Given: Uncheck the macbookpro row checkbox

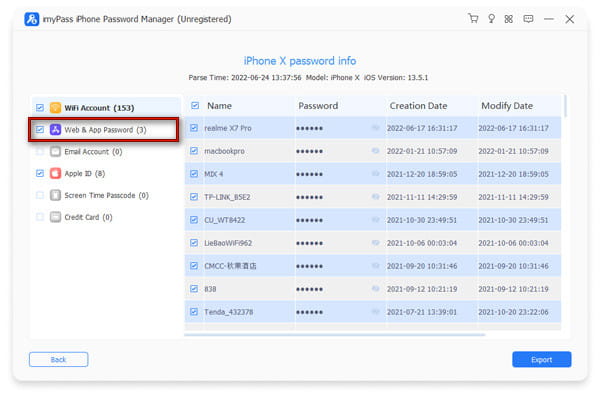Looking at the screenshot, I should [194, 151].
